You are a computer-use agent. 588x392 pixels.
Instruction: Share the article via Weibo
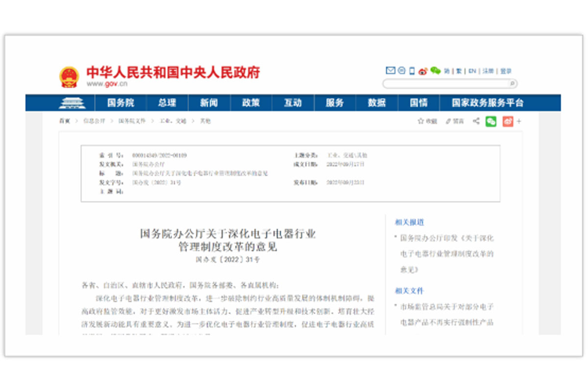pyautogui.click(x=508, y=121)
